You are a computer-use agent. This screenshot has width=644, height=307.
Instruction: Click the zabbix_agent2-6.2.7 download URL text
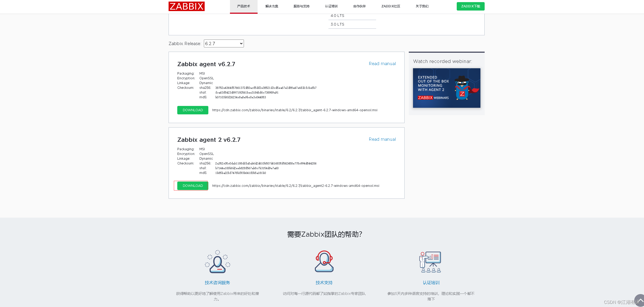point(296,186)
